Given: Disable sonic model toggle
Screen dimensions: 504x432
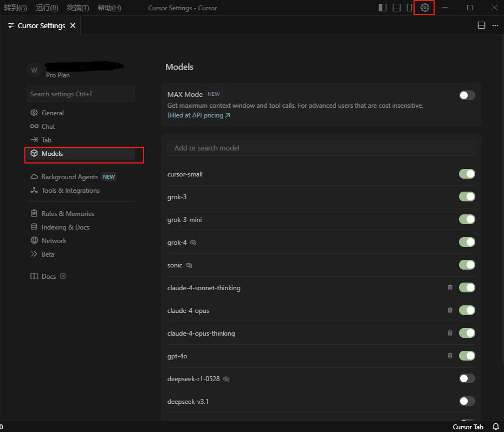Looking at the screenshot, I should click(x=467, y=265).
